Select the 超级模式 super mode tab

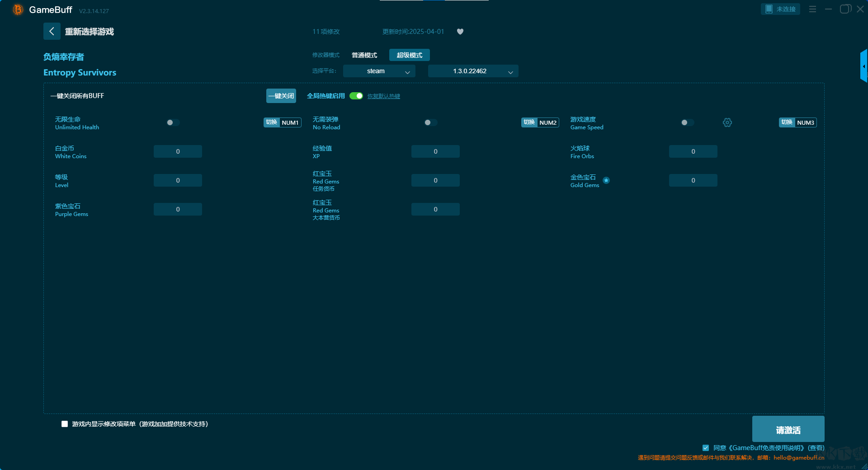pos(409,55)
